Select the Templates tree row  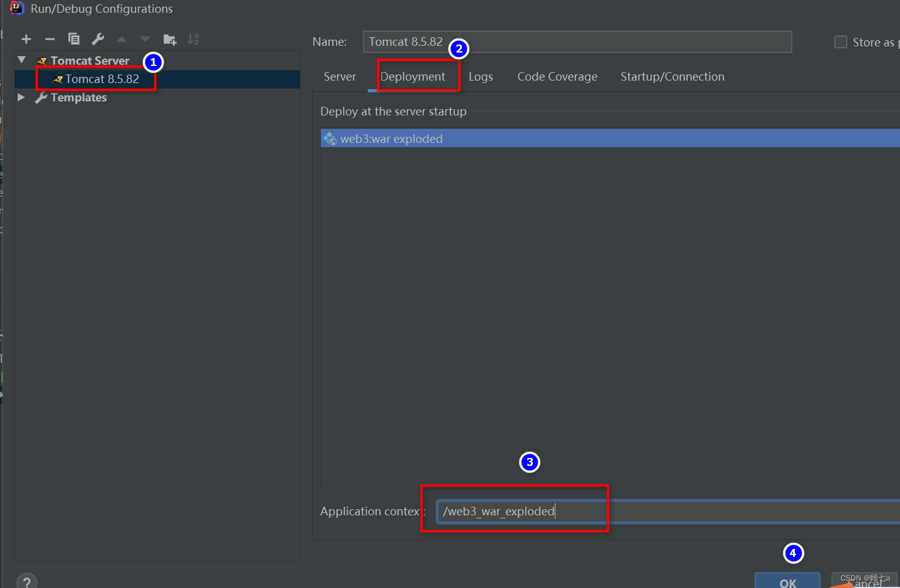tap(157, 98)
